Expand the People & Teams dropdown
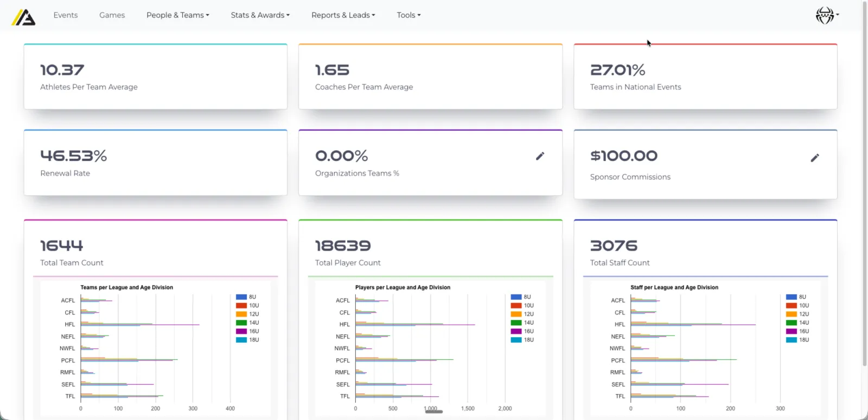Screen dimensions: 868x420 tap(178, 15)
